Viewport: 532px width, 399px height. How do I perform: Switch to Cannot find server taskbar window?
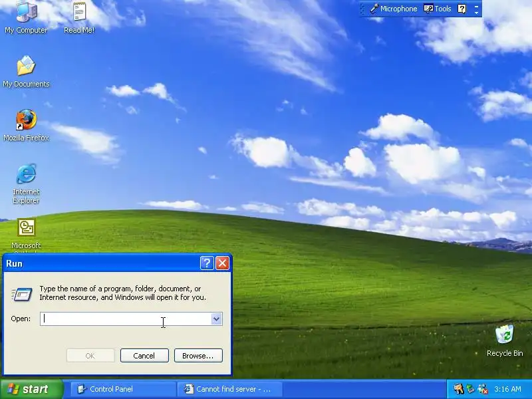click(x=229, y=389)
